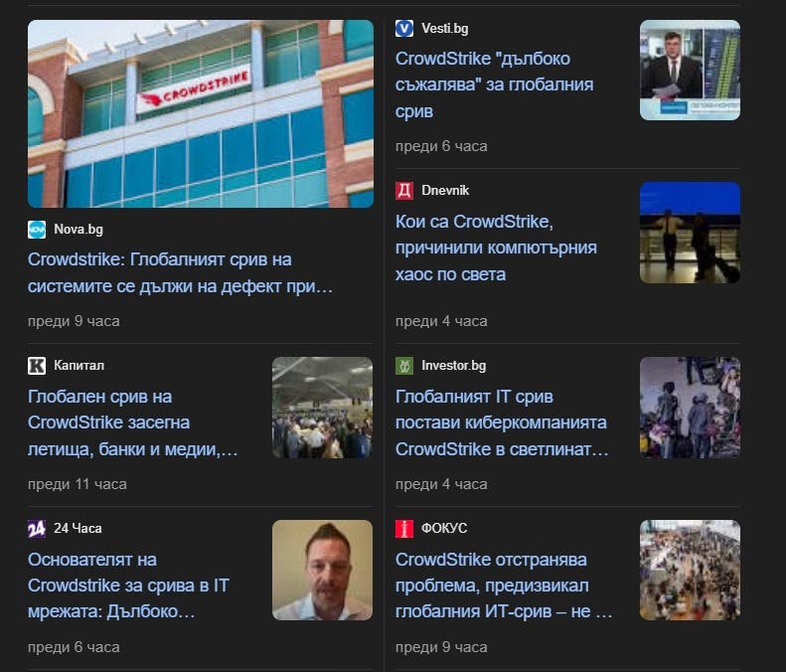Screen dimensions: 786x672
Task: Click the Dnevnik red Д icon
Action: pyautogui.click(x=404, y=191)
